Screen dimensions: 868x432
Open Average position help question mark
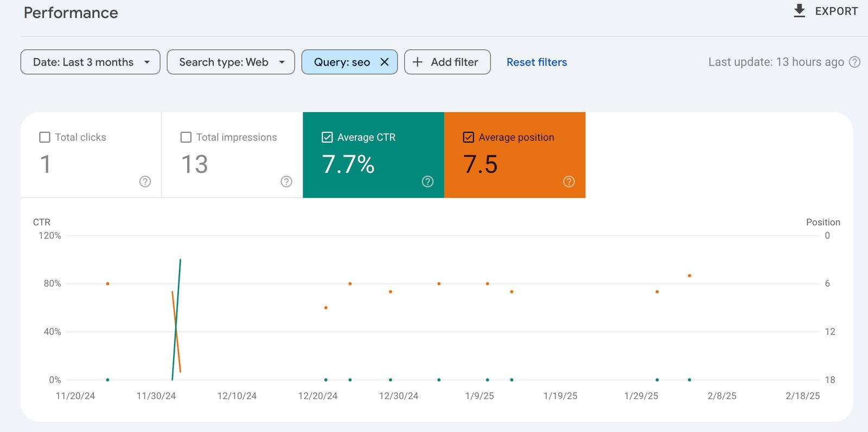[x=569, y=182]
